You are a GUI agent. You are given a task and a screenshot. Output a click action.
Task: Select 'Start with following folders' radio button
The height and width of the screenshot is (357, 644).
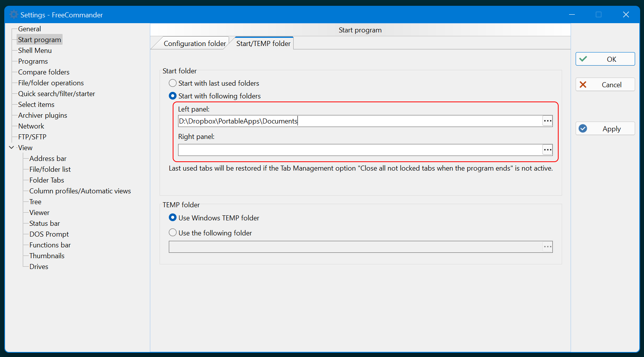(x=173, y=96)
